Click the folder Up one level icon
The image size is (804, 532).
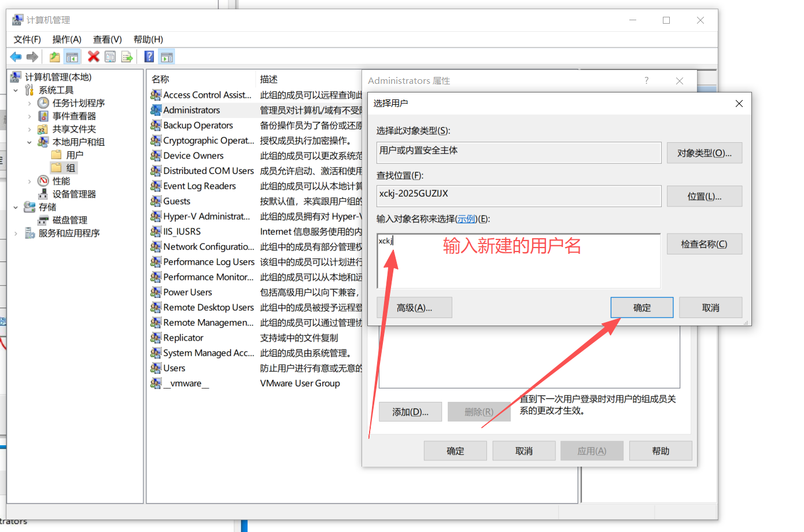54,57
